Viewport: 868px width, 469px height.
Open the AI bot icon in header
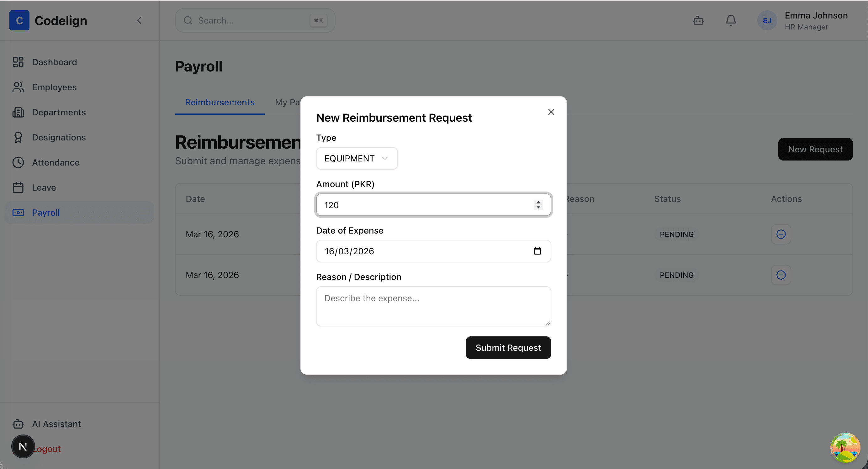pyautogui.click(x=698, y=21)
